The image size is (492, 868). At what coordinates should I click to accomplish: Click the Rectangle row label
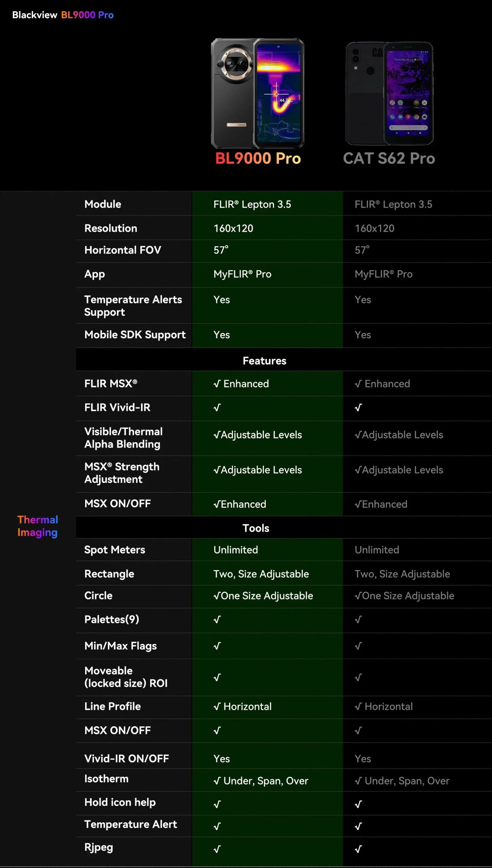pos(109,574)
